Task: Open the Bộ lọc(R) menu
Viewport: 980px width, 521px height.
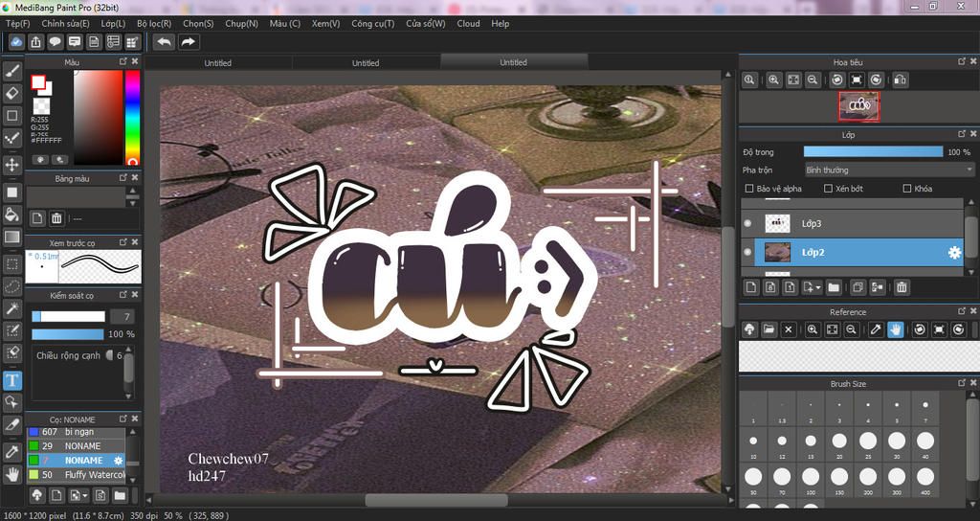Action: point(154,23)
